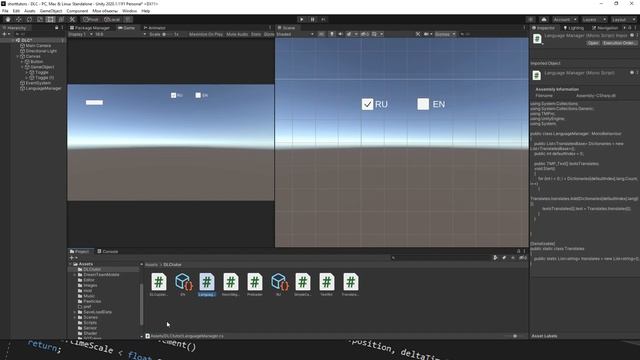
Task: Open the GameObject menu
Action: coord(51,11)
